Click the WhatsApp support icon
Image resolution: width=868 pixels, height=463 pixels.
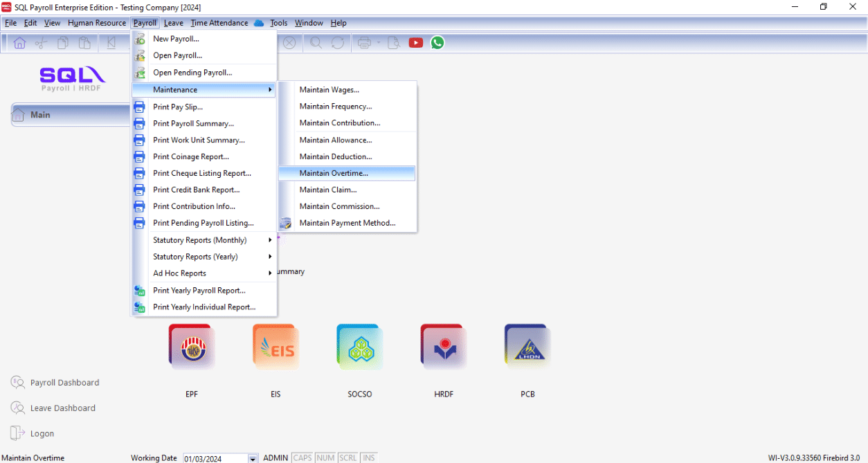point(437,43)
